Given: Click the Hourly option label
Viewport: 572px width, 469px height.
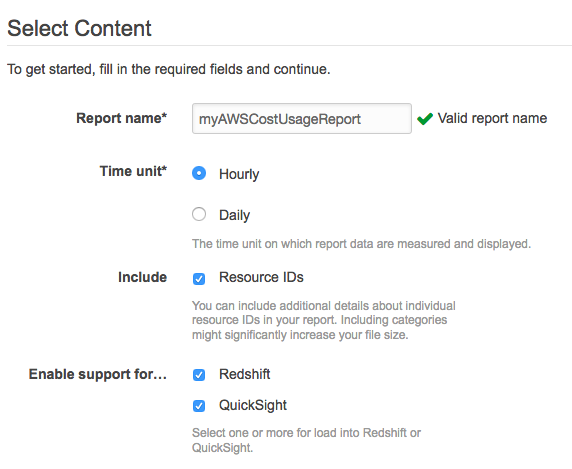Looking at the screenshot, I should (239, 174).
